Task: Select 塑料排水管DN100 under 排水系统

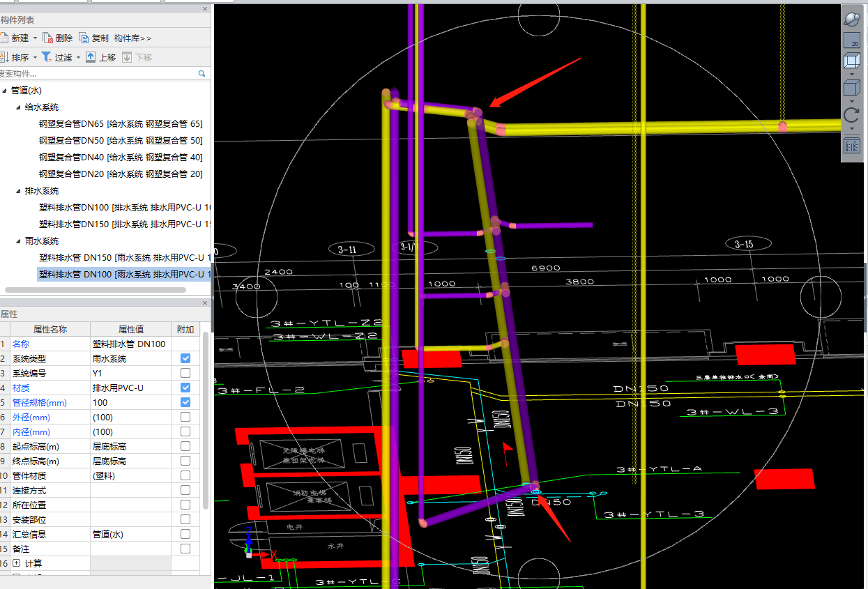Action: 125,208
